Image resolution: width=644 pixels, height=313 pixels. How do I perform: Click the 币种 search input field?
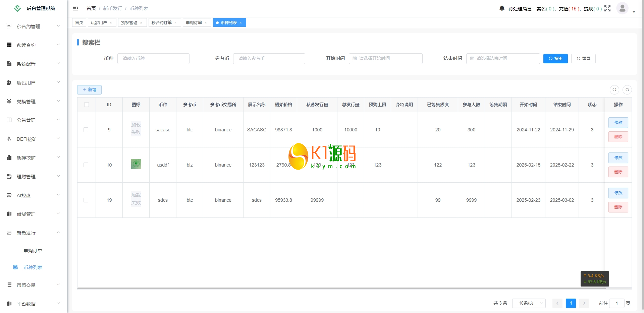(x=153, y=59)
